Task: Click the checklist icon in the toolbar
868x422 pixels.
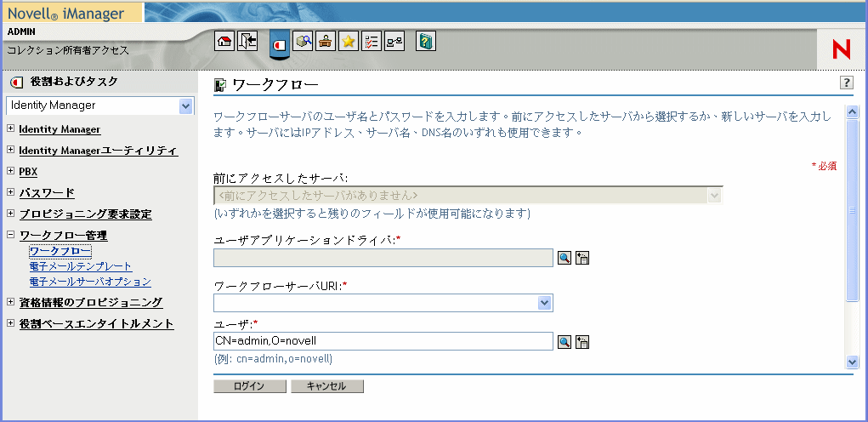Action: coord(372,42)
